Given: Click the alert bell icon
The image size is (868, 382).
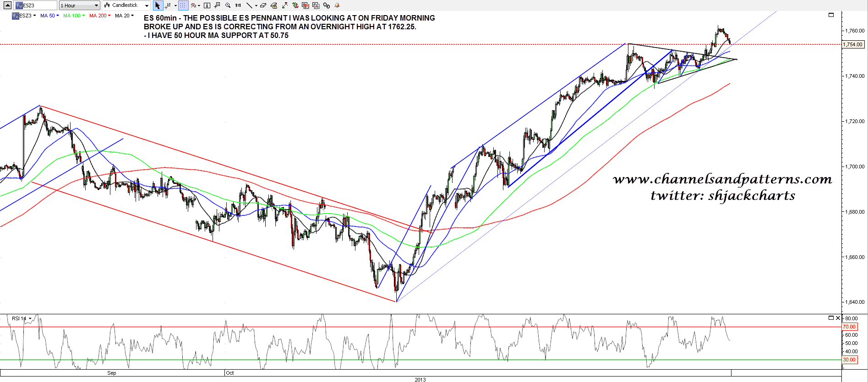Looking at the screenshot, I should click(337, 5).
